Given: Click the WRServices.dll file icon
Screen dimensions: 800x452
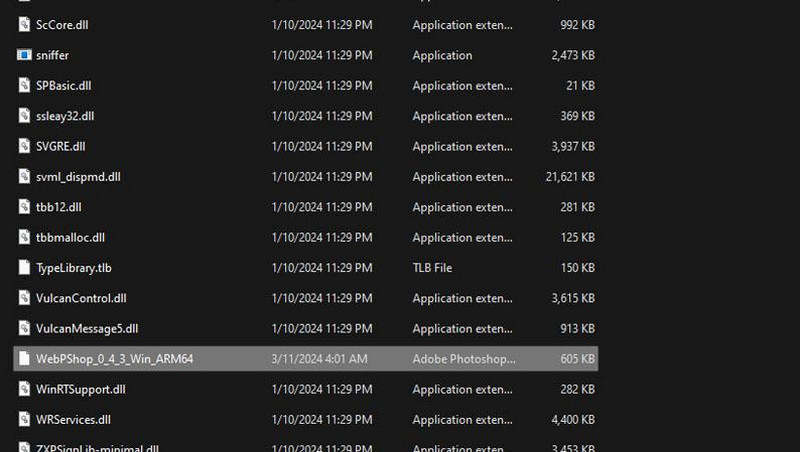Looking at the screenshot, I should (25, 419).
